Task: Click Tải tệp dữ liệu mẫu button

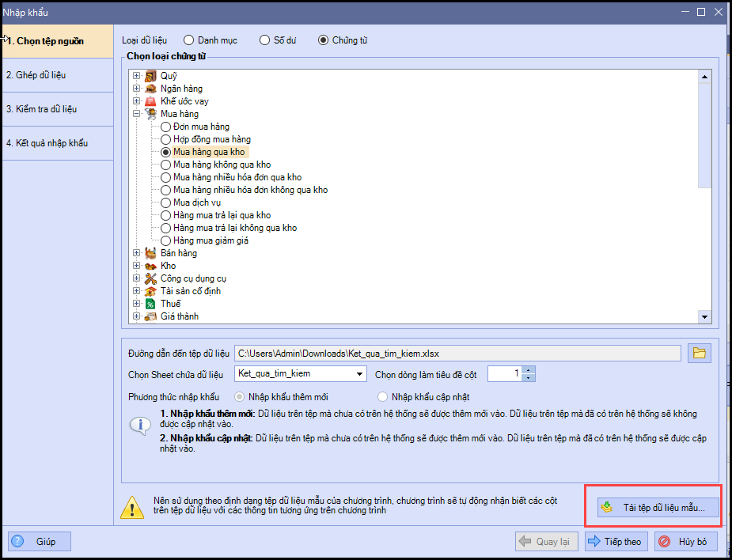Action: point(658,508)
